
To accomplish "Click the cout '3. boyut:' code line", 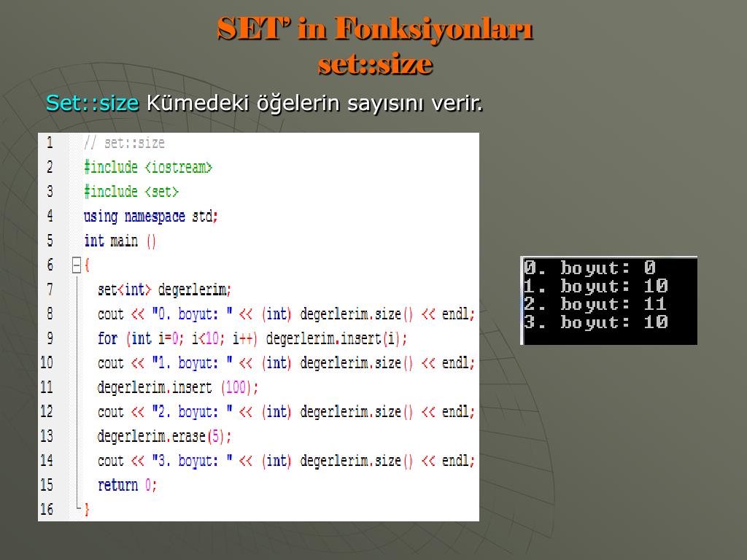I will (286, 461).
